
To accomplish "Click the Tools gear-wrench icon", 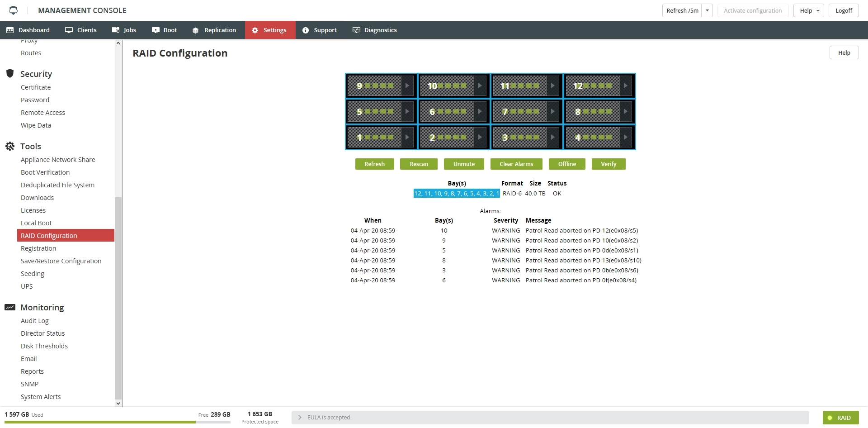I will 10,146.
